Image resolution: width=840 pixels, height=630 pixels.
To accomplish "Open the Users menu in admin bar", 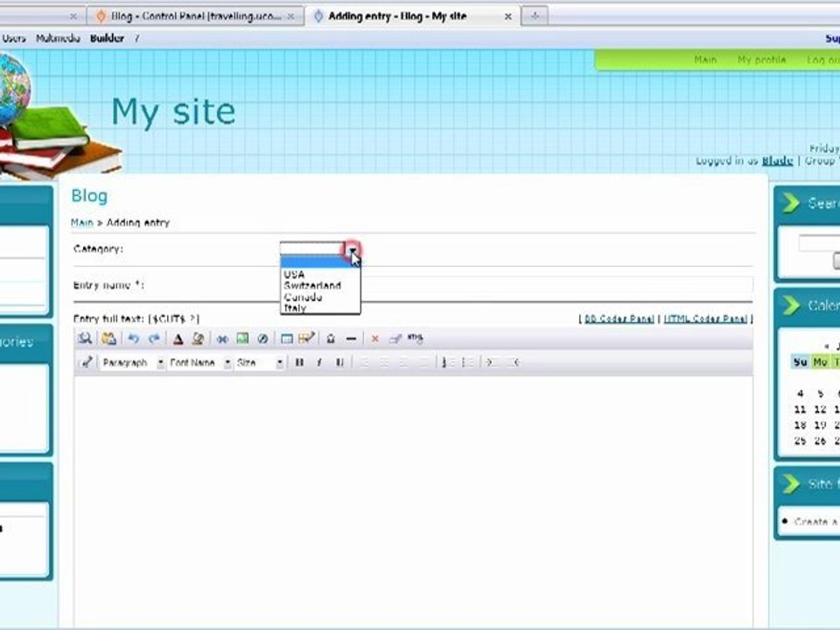I will click(x=14, y=38).
